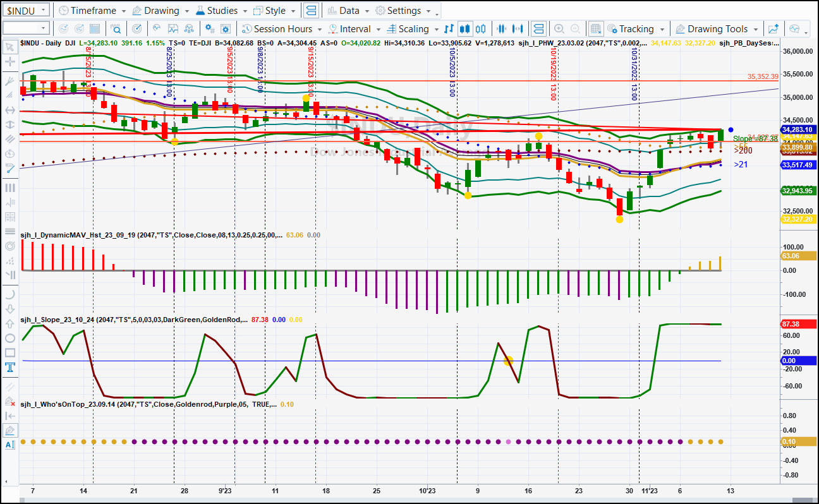Select the parallel lines channel tool
819x504 pixels.
coord(9,139)
